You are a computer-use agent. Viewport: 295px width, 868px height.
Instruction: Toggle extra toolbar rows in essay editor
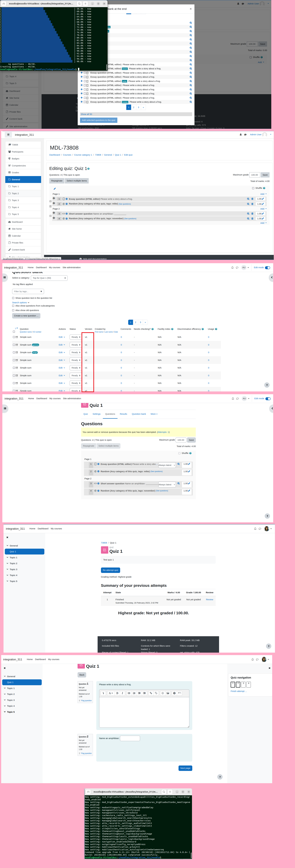pos(103,693)
